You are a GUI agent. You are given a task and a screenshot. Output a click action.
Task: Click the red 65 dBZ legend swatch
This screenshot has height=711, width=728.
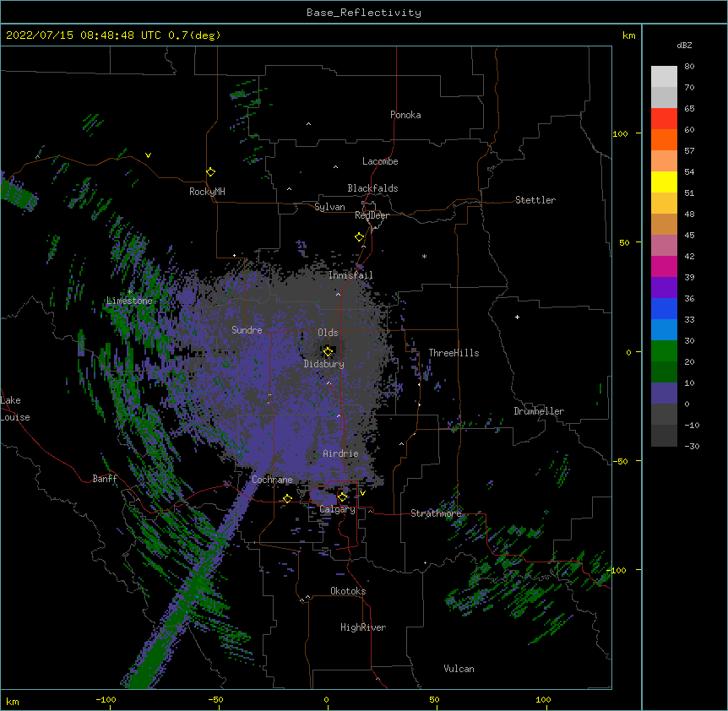(664, 119)
